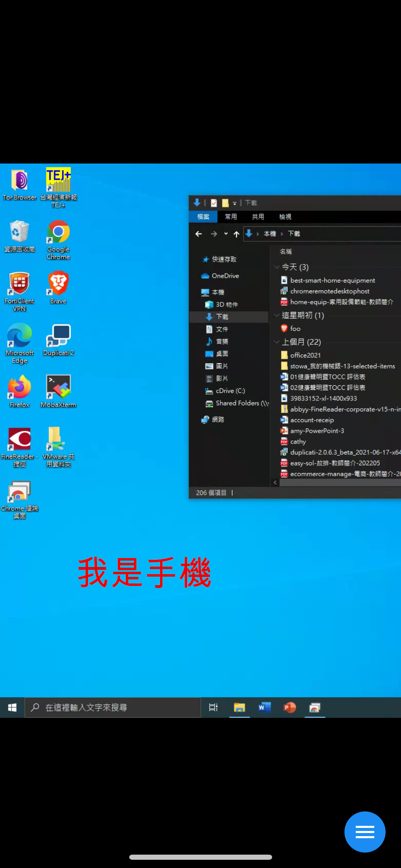Open Word from the taskbar
Viewport: 401px width, 868px height.
264,707
